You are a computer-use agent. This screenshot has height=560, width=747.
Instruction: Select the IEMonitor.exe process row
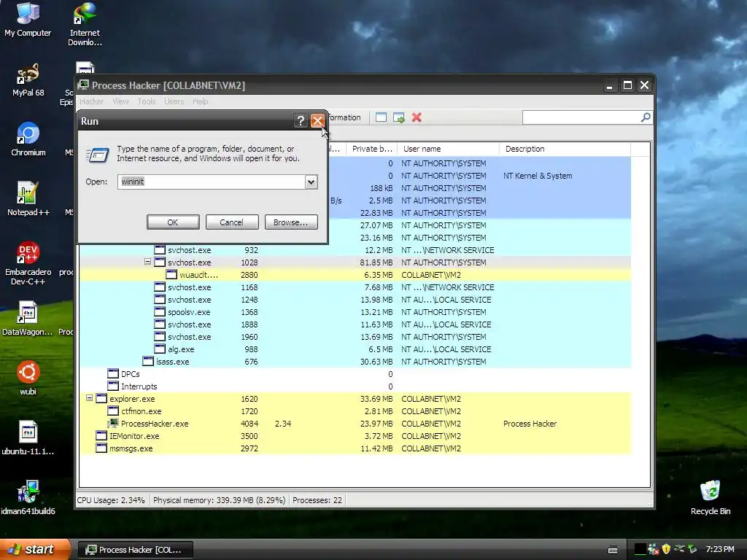(355, 436)
